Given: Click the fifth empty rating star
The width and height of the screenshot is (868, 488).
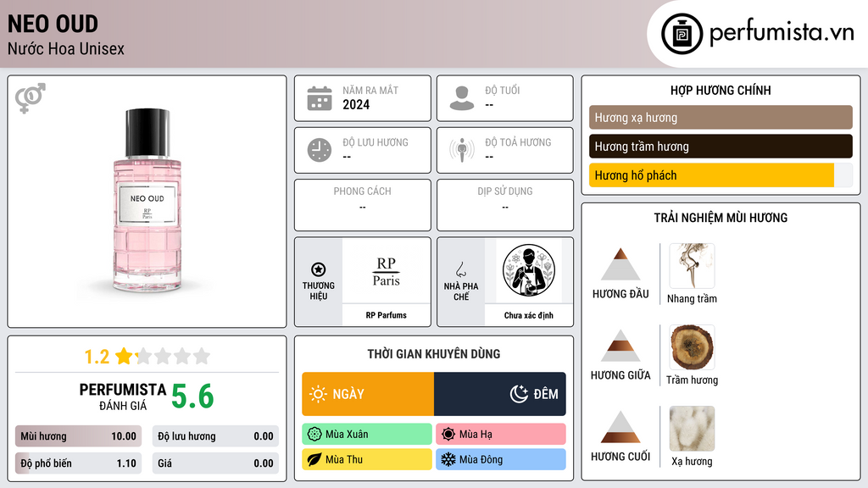Looking at the screenshot, I should pos(202,356).
